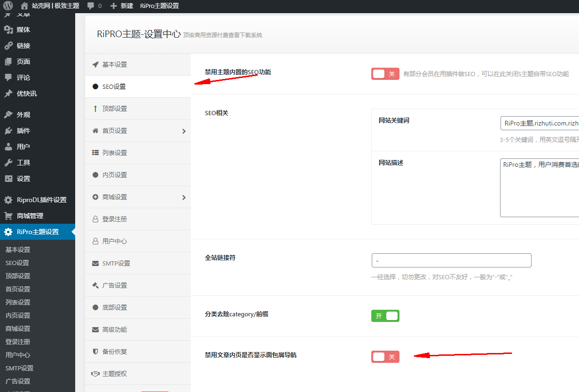579x392 pixels.
Task: Click the RiPRO主题-设置中心 page heading
Action: click(139, 34)
